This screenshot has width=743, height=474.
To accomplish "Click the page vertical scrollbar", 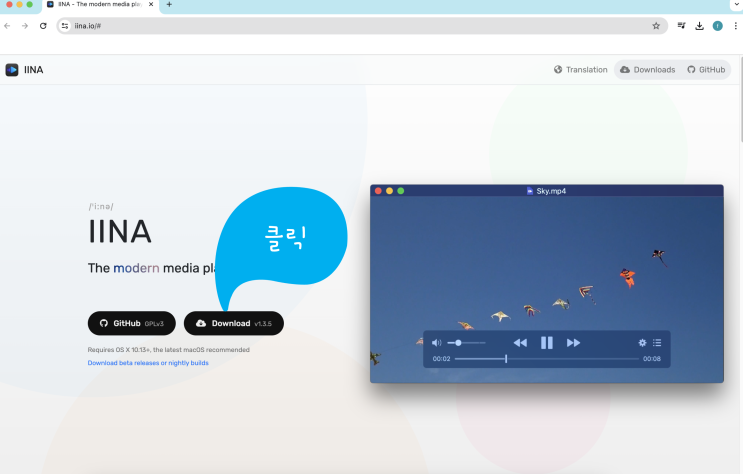I will pos(741,100).
